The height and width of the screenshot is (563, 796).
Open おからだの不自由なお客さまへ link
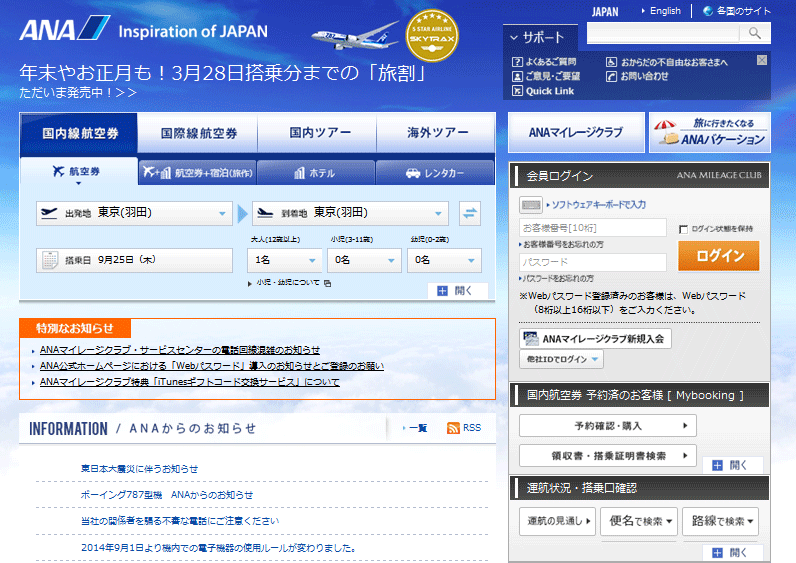(667, 62)
